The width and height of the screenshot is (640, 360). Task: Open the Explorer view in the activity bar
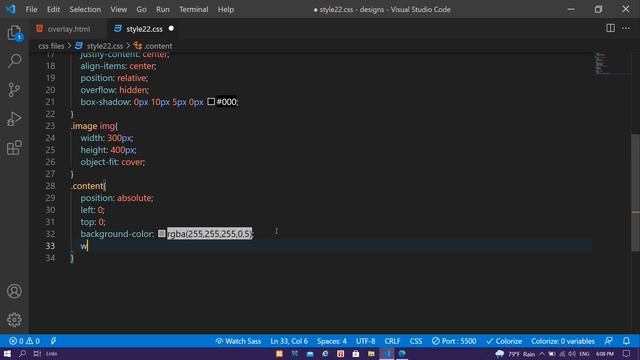(x=14, y=33)
